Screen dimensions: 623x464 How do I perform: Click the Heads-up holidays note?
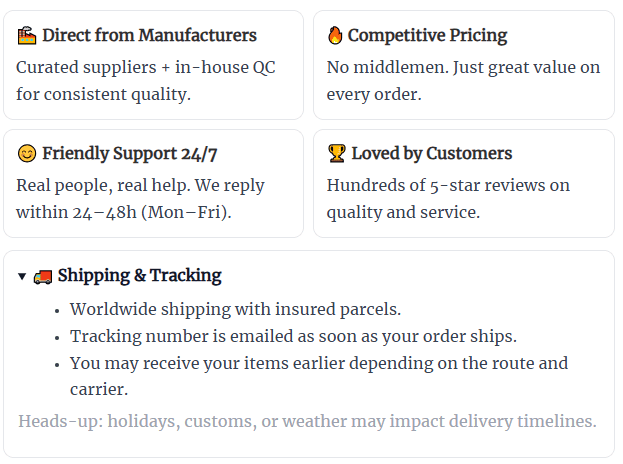(307, 421)
